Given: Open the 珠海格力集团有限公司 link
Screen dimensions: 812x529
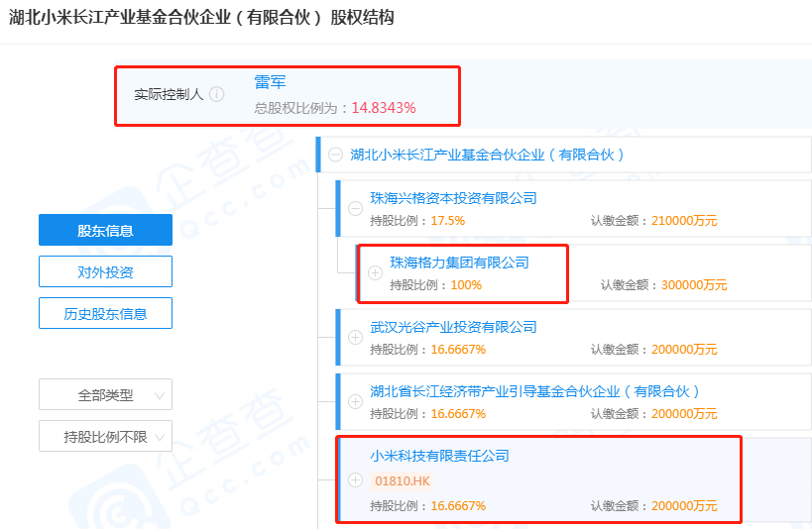Looking at the screenshot, I should click(459, 263).
